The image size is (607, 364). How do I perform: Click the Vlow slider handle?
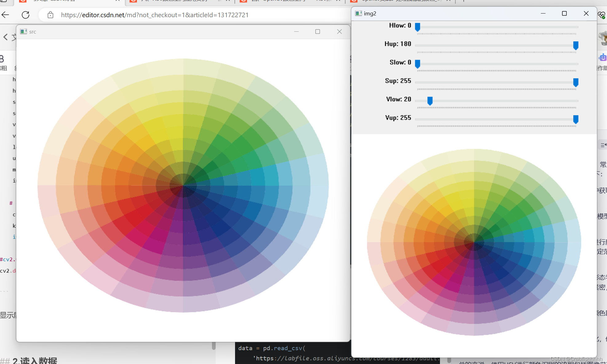[x=430, y=101]
